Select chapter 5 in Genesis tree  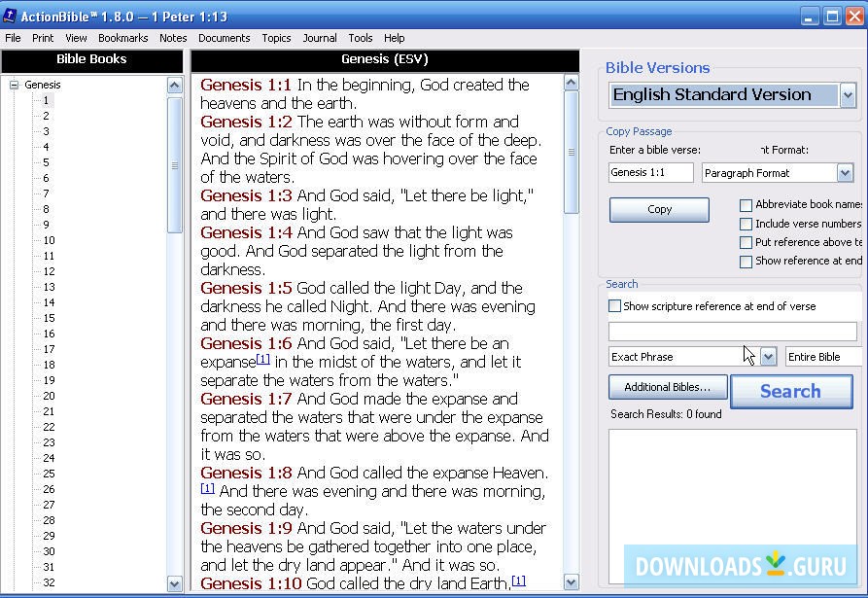click(46, 162)
